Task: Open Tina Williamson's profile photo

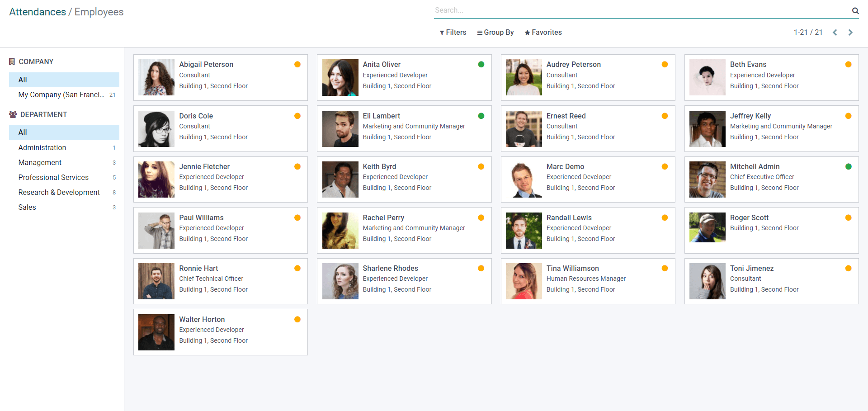Action: pos(524,281)
